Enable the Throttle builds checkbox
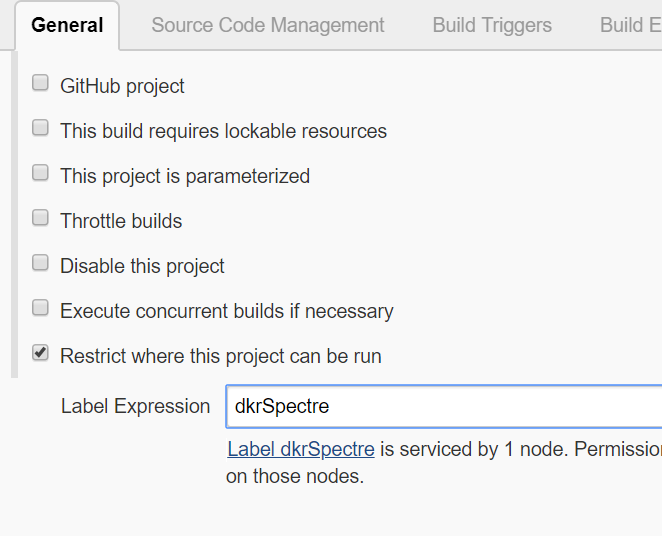The height and width of the screenshot is (536, 662). point(41,218)
